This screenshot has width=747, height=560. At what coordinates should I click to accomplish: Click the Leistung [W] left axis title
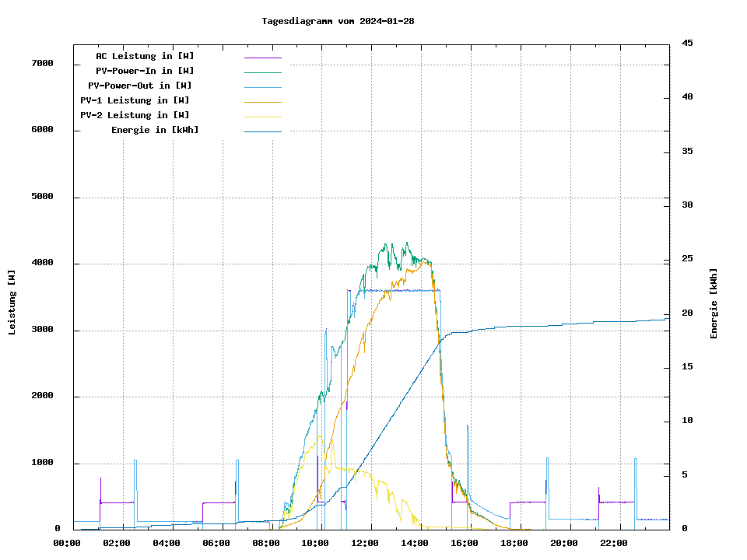pyautogui.click(x=12, y=302)
